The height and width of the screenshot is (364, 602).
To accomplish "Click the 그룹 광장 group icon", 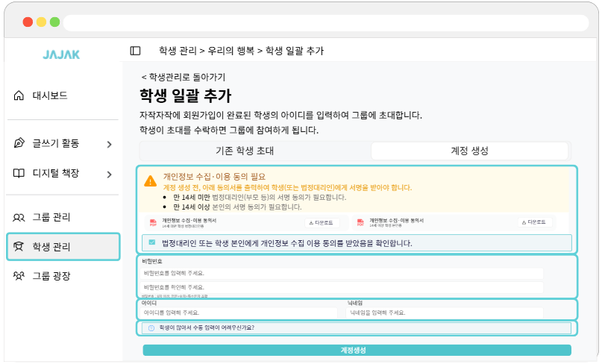I will [19, 276].
